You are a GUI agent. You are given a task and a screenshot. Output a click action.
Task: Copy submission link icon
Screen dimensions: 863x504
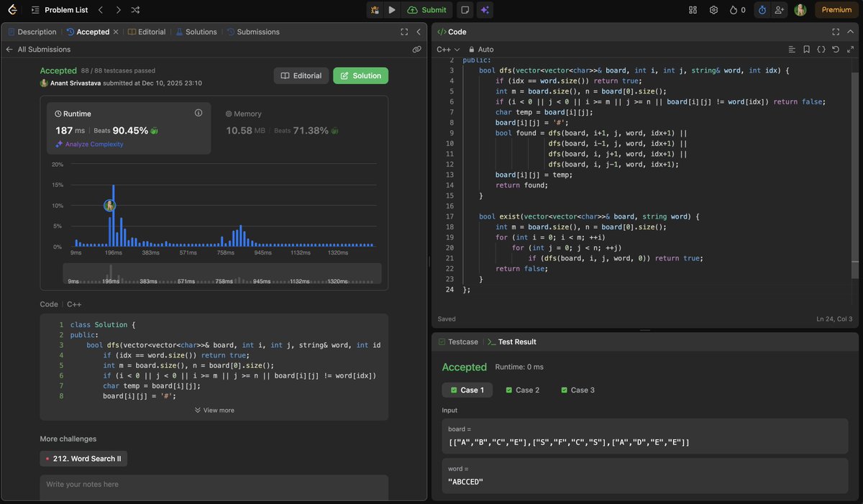tap(416, 50)
